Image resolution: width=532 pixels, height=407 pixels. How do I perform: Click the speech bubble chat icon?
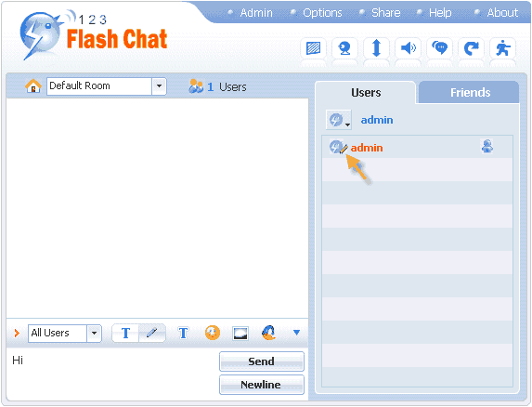pyautogui.click(x=440, y=48)
